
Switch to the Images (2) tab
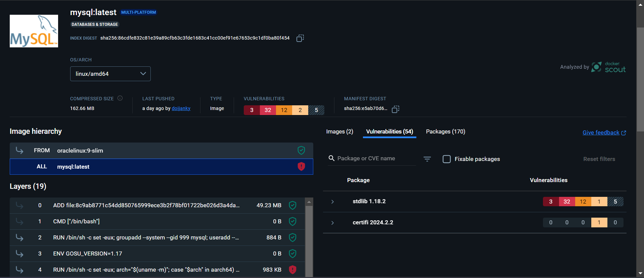tap(339, 131)
